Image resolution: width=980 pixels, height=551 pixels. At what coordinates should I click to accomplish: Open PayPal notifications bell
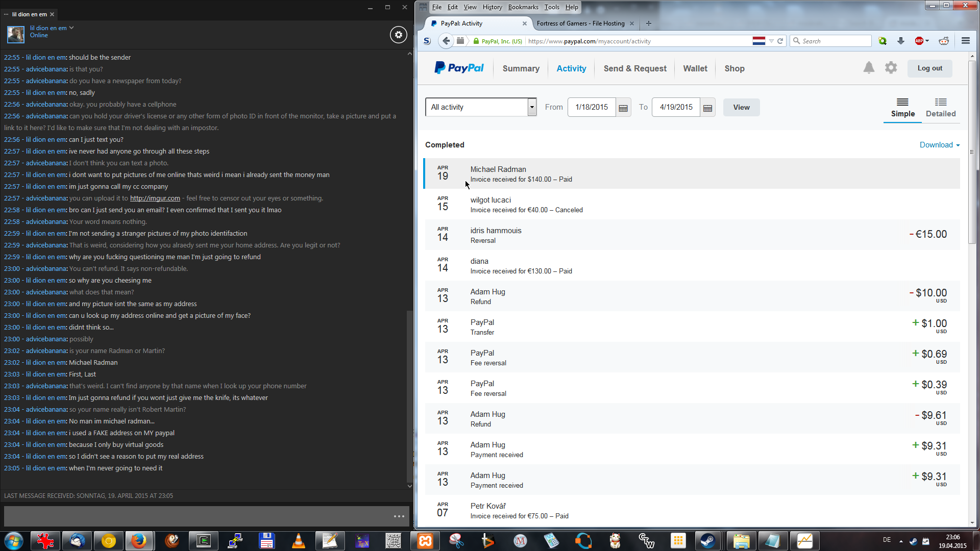click(869, 68)
